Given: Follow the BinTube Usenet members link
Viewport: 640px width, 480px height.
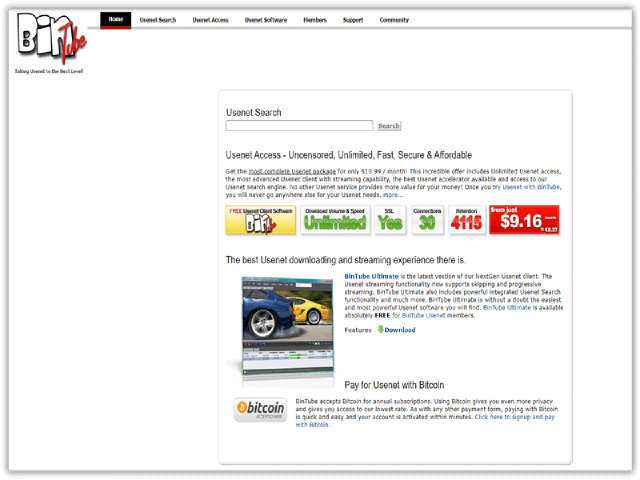Looking at the screenshot, I should click(x=424, y=316).
